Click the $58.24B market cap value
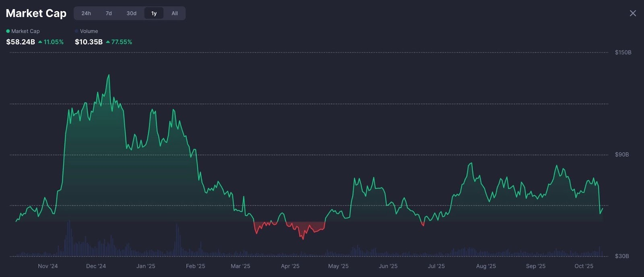The width and height of the screenshot is (644, 277). [x=21, y=42]
